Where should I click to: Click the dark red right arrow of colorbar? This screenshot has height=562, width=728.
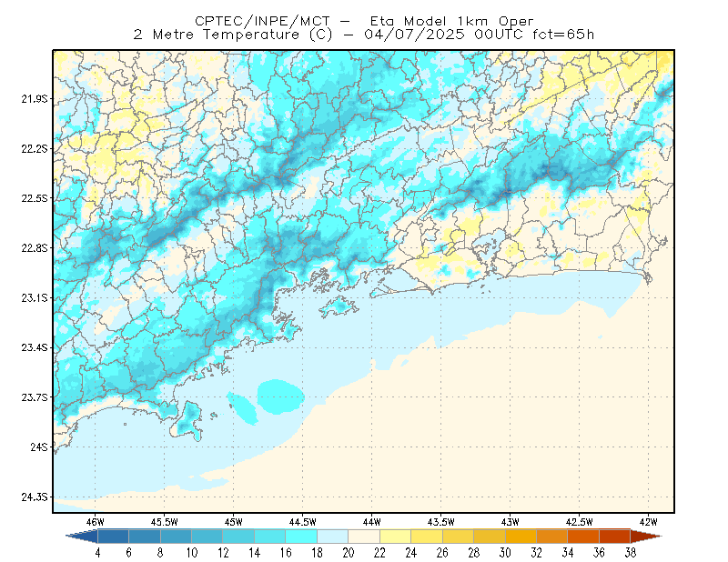point(645,536)
